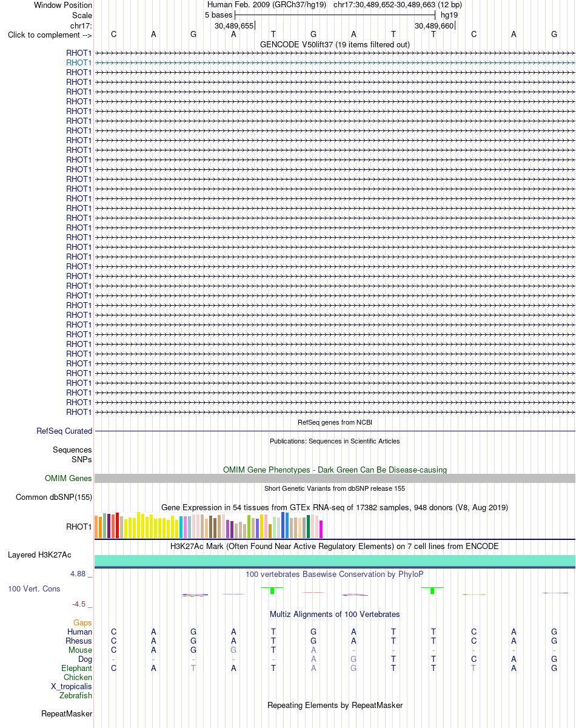Click the 'RefSeq genes from NCBI' title
576x728 pixels.
coord(335,422)
